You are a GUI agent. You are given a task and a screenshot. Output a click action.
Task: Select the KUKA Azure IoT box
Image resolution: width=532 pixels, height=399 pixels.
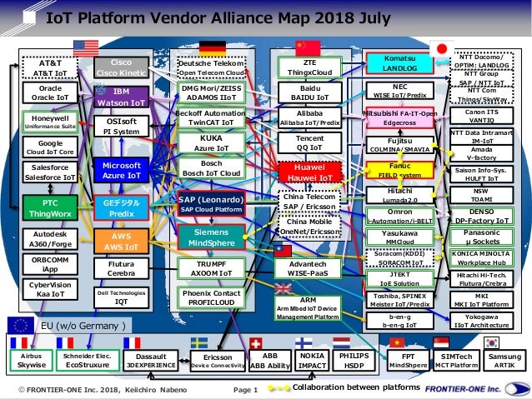click(211, 142)
